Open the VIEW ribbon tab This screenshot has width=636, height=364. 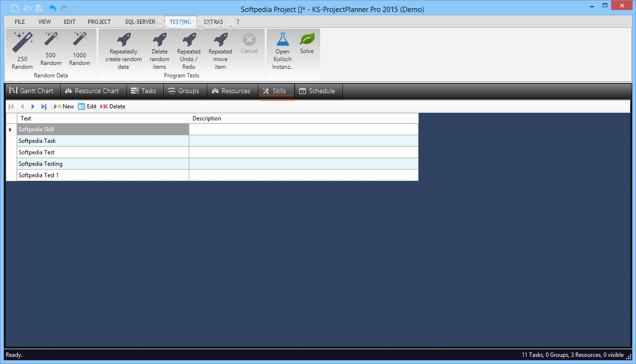click(44, 22)
